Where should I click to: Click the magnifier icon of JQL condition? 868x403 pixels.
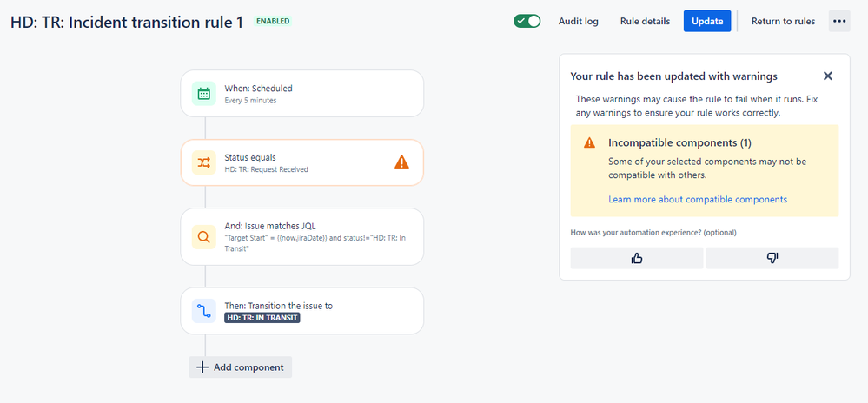203,237
